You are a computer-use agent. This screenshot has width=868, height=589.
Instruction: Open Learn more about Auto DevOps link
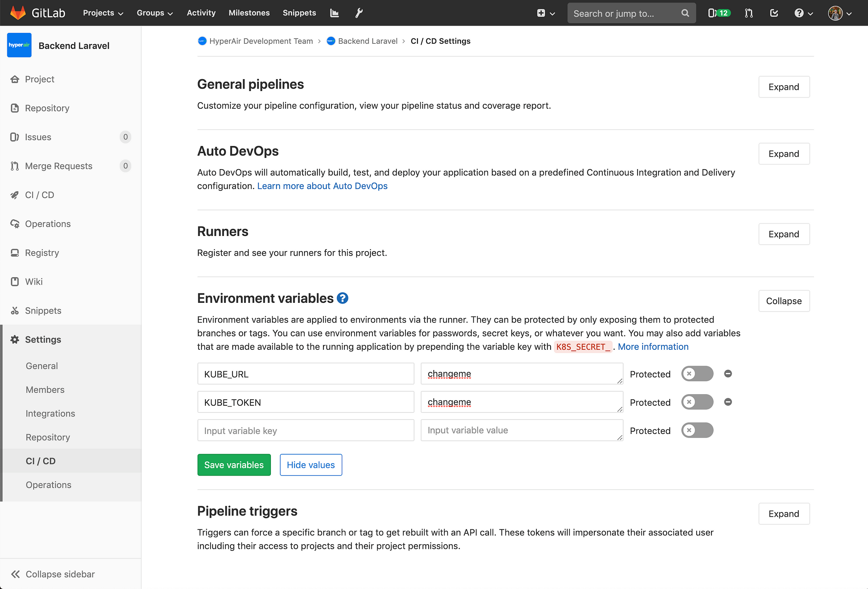point(322,186)
